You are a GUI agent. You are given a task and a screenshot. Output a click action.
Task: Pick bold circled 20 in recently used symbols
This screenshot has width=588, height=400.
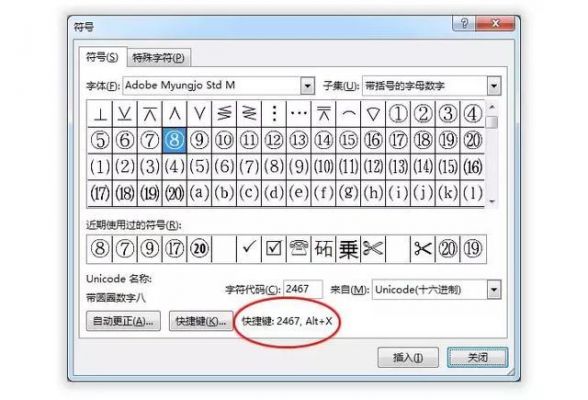click(x=199, y=249)
